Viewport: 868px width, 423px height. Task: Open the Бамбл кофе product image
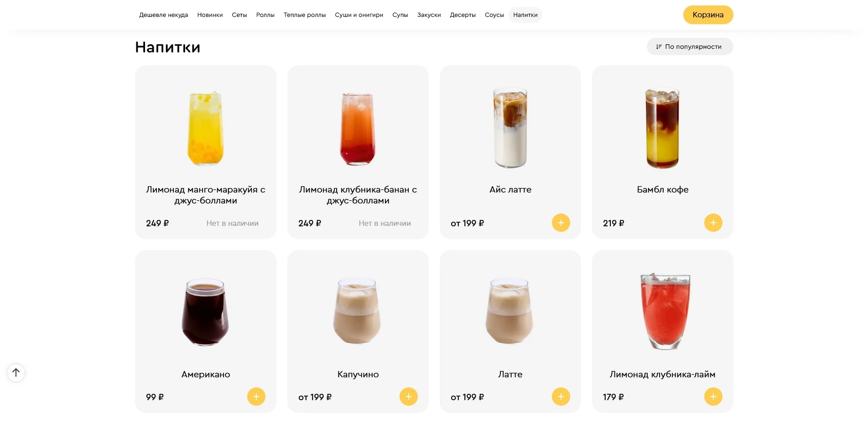click(662, 128)
